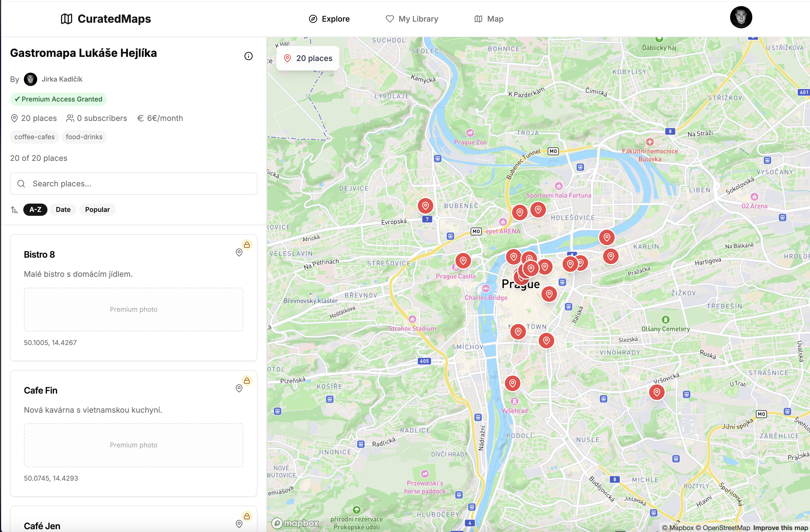Open author Jirka Kadlčík's profile

[x=62, y=79]
